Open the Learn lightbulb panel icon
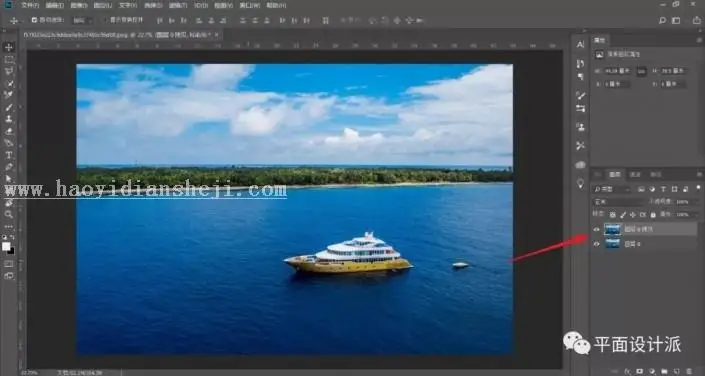 click(x=580, y=184)
